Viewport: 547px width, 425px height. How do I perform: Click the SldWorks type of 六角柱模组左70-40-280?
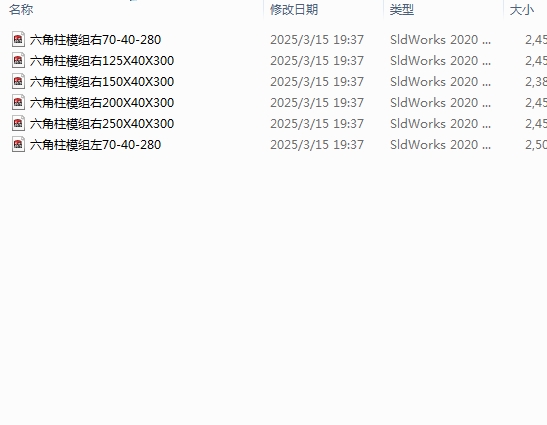[x=440, y=144]
